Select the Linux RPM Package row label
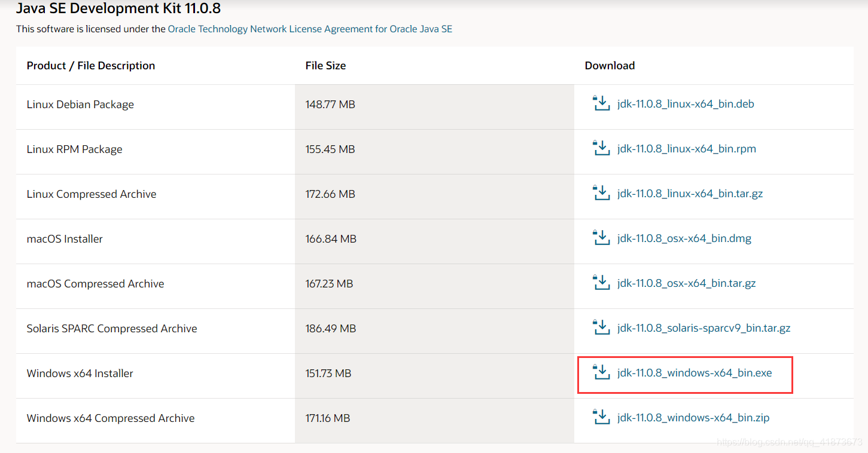This screenshot has width=868, height=453. [x=75, y=149]
